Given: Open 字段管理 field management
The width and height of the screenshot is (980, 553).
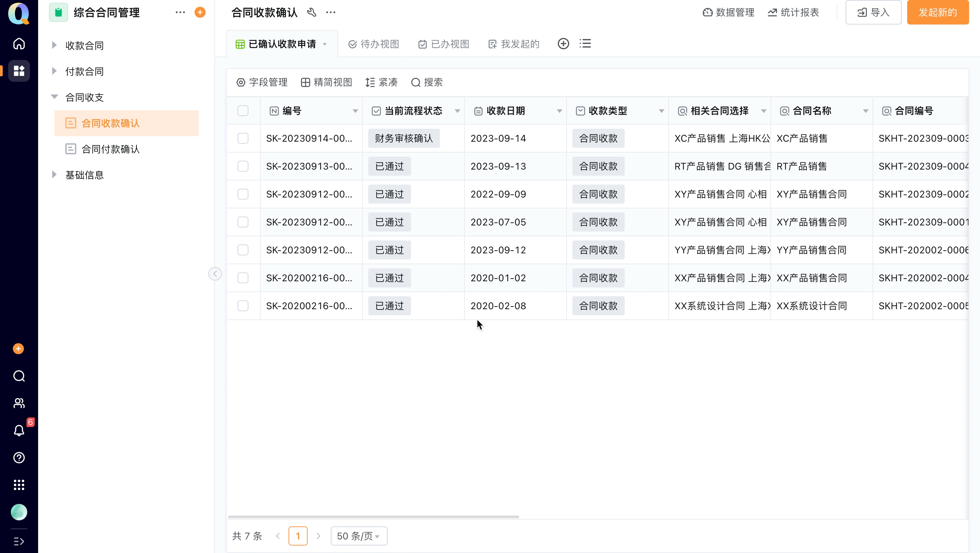Looking at the screenshot, I should point(262,82).
